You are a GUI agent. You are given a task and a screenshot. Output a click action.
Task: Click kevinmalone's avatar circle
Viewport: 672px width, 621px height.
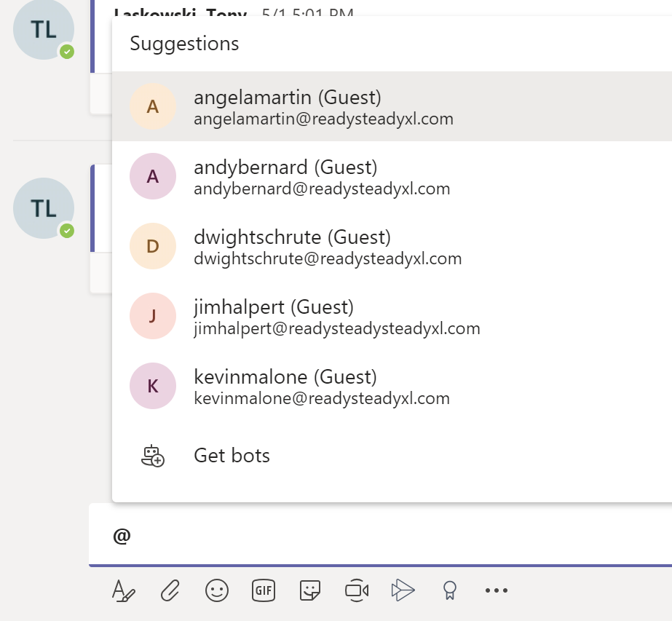(153, 386)
